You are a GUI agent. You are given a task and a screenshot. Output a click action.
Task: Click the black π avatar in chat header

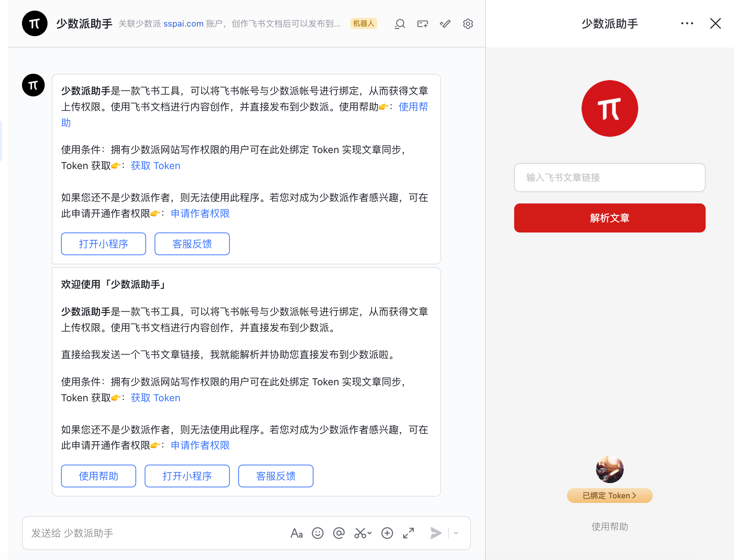[35, 23]
